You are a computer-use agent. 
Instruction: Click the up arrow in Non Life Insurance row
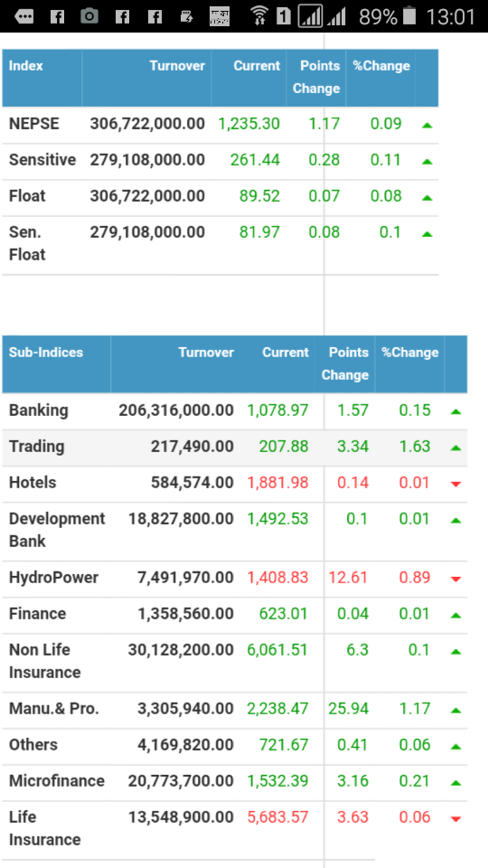point(455,652)
